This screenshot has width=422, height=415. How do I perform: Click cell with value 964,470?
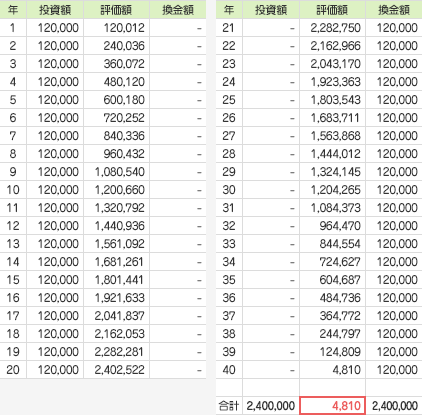click(x=333, y=226)
